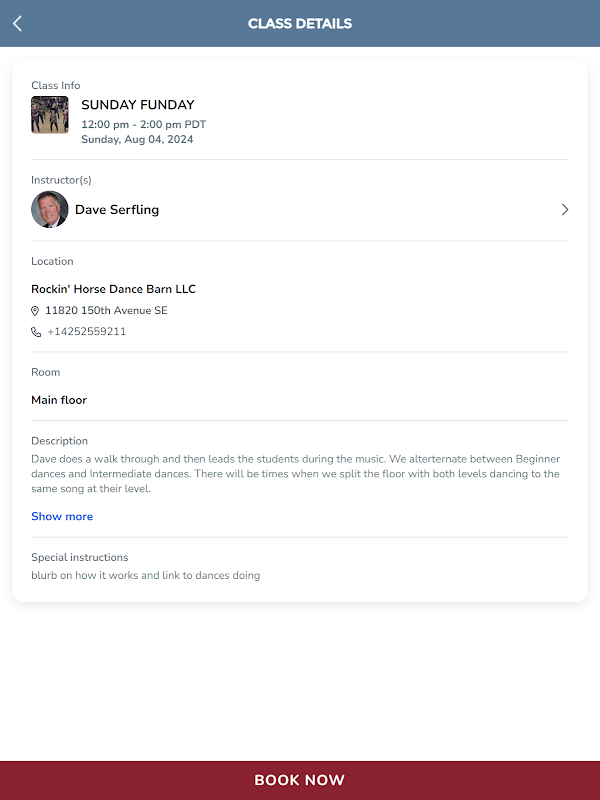Show more of the class description
The height and width of the screenshot is (800, 600).
tap(62, 517)
